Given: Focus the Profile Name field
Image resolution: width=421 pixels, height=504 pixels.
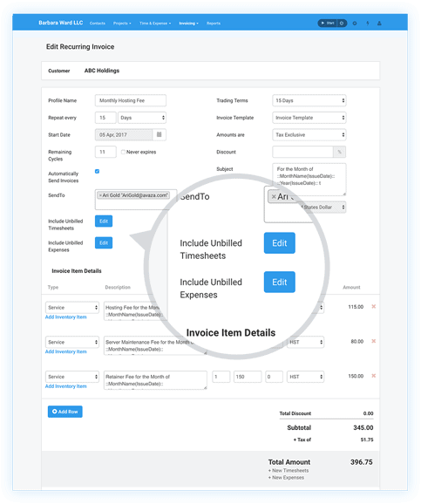Looking at the screenshot, I should (x=131, y=100).
